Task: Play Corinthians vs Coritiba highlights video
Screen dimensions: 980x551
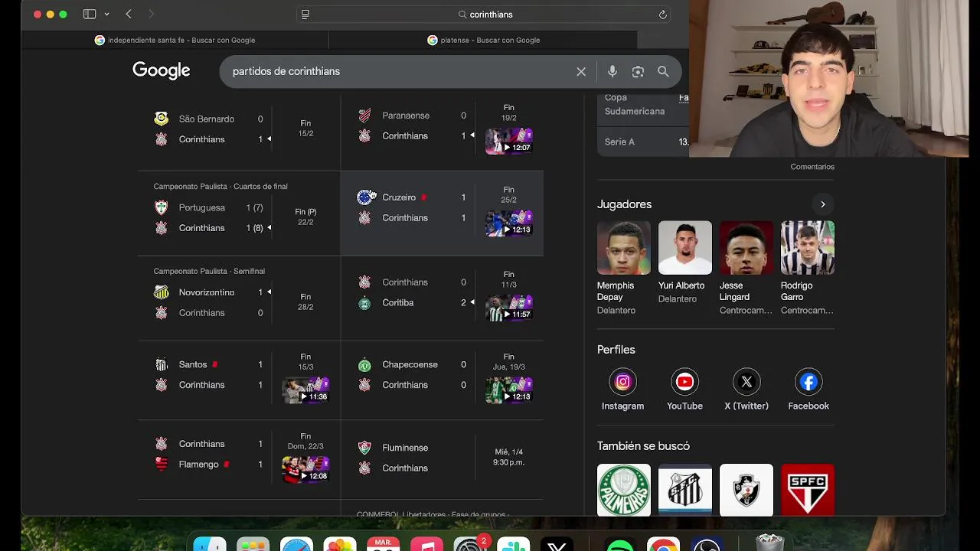Action: click(x=509, y=308)
